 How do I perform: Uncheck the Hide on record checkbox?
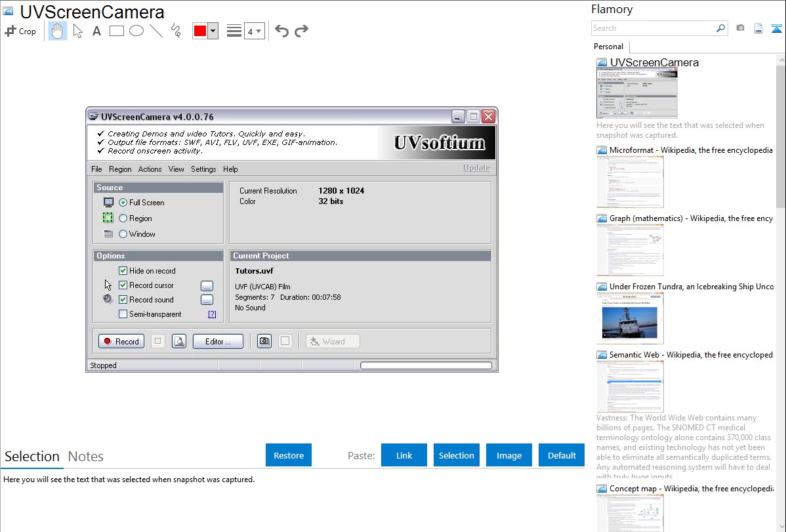pos(123,271)
